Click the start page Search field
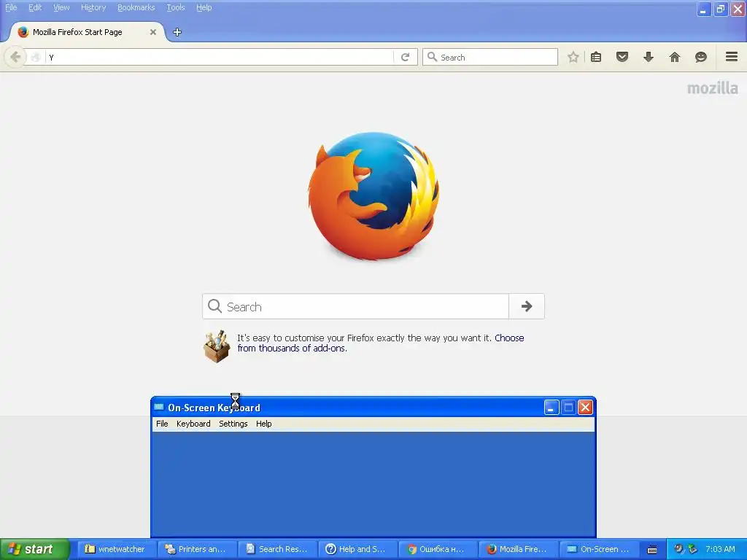The width and height of the screenshot is (747, 560). point(356,306)
